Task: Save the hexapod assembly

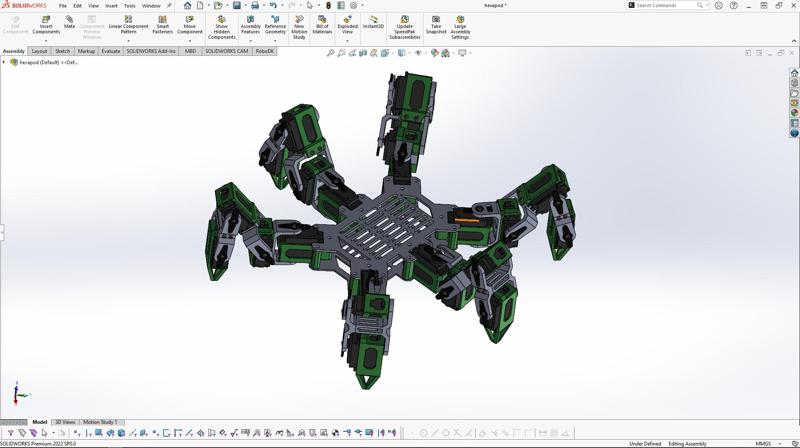Action: pos(237,6)
